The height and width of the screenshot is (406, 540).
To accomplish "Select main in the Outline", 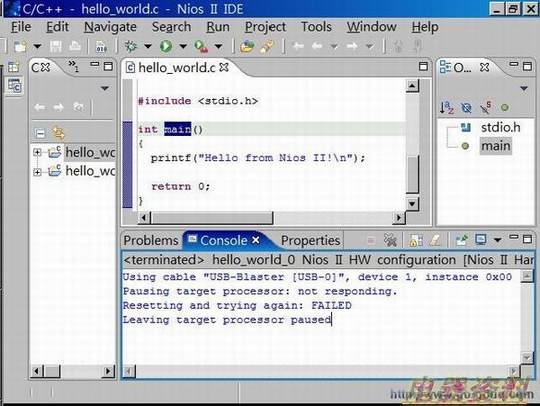I will pyautogui.click(x=496, y=146).
